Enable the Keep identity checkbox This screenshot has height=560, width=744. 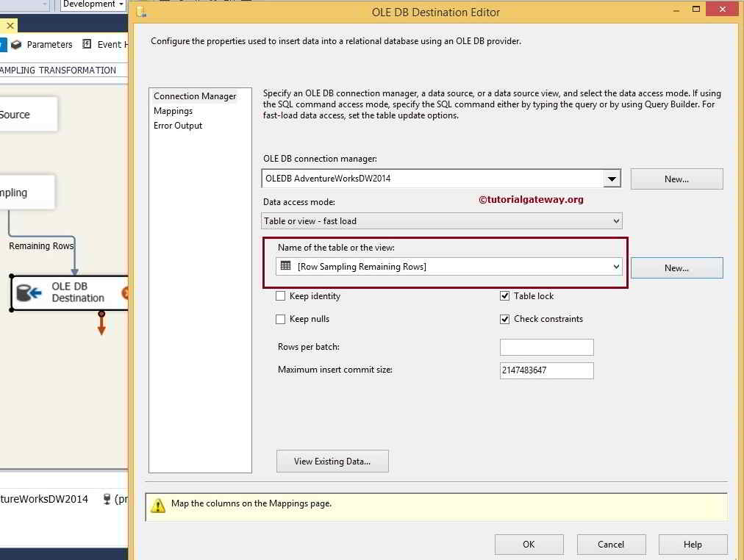279,295
